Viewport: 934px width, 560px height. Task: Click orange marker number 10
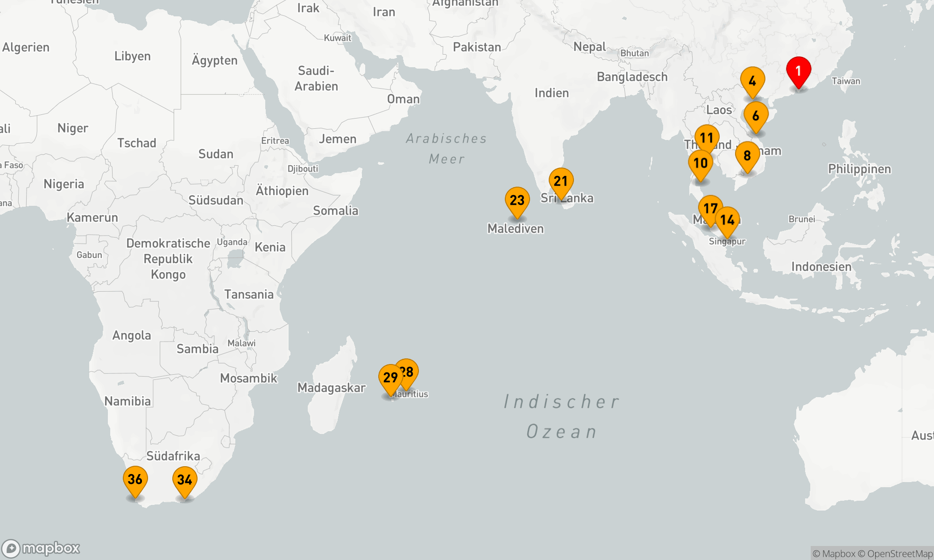click(x=700, y=163)
